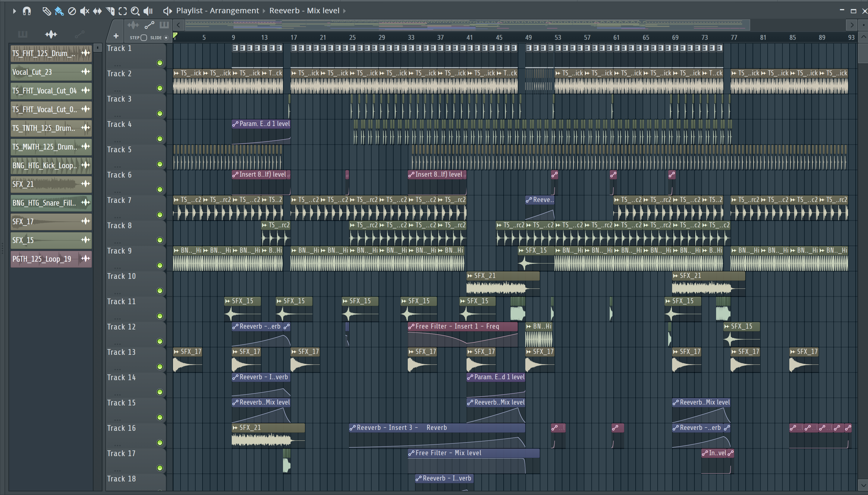
Task: Mute Track 1 with green LED
Action: 160,63
